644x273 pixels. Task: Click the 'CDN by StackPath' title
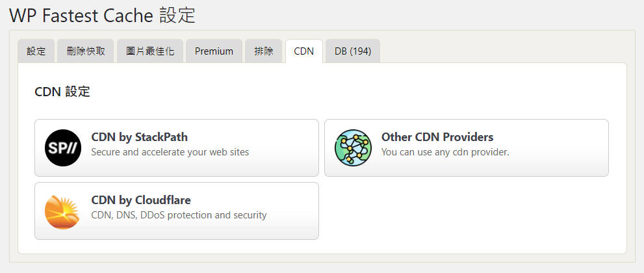click(139, 136)
